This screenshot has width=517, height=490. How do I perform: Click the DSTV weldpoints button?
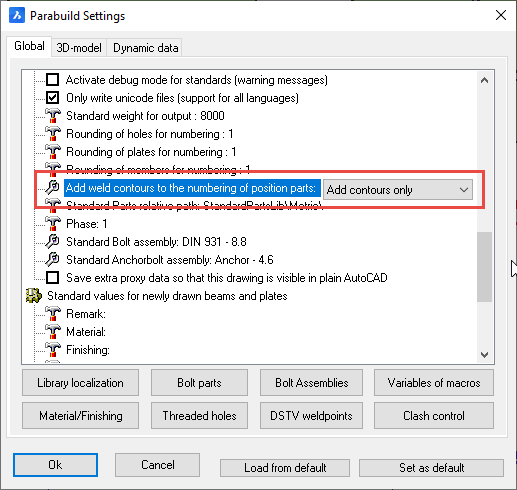pyautogui.click(x=311, y=416)
